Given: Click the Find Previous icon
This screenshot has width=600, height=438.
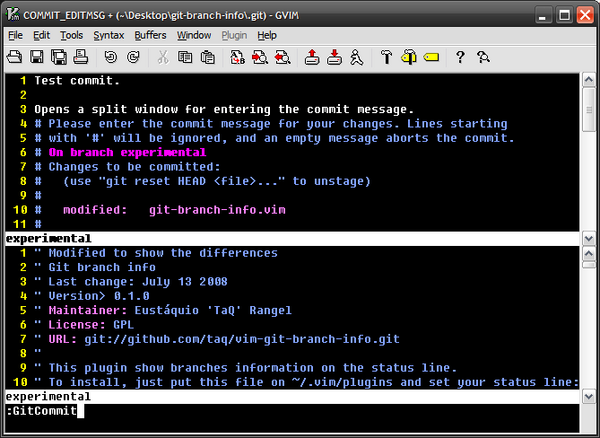Looking at the screenshot, I should pyautogui.click(x=282, y=57).
